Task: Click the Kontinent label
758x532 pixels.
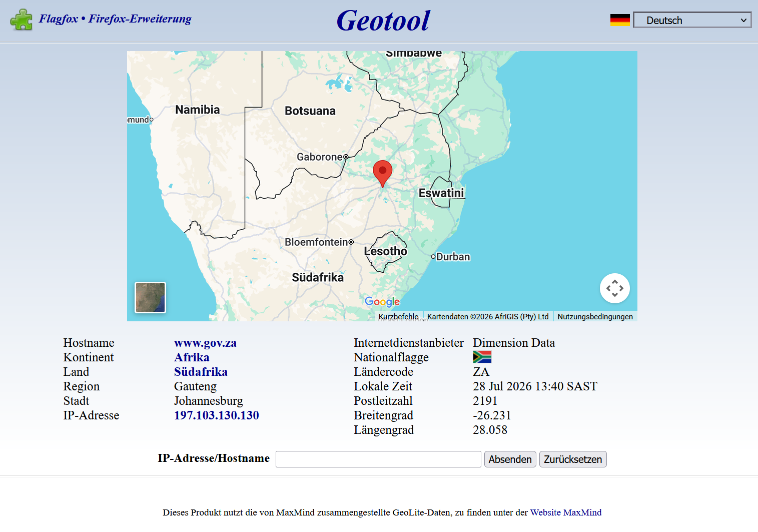Action: pos(89,357)
